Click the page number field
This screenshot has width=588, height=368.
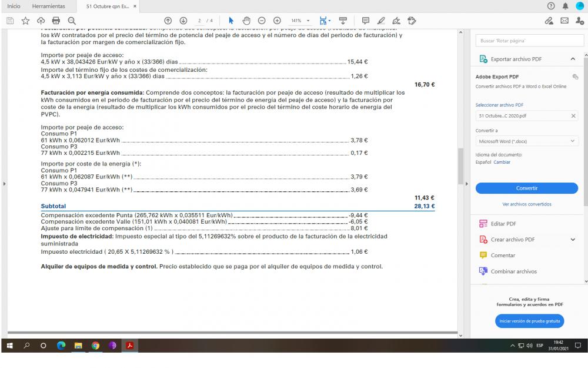tap(199, 21)
